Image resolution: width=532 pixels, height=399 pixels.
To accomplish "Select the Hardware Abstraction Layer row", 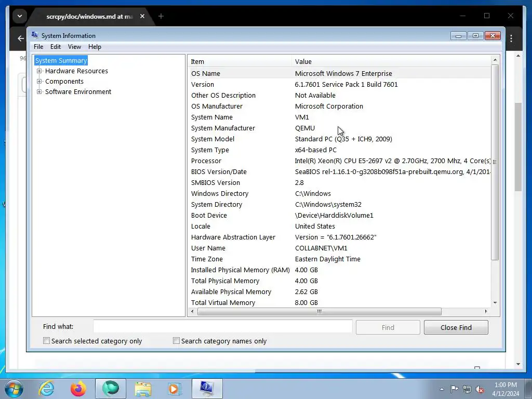I will (x=339, y=237).
